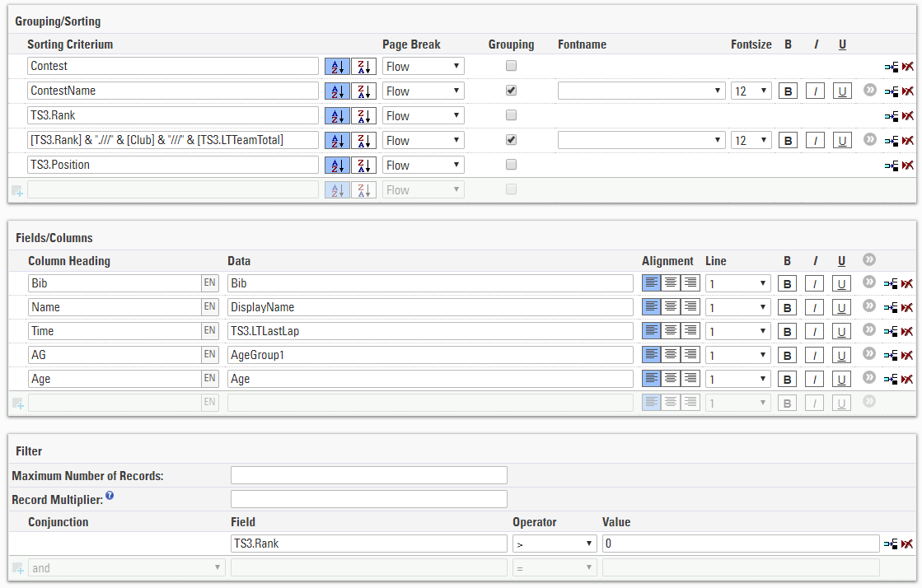Set ascending sort for Contest row
The width and height of the screenshot is (922, 588).
pos(337,67)
